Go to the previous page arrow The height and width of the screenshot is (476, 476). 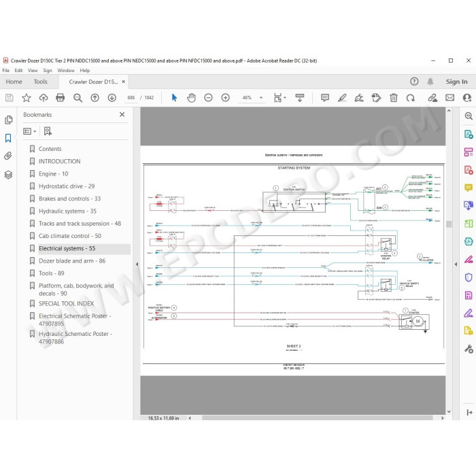click(95, 98)
